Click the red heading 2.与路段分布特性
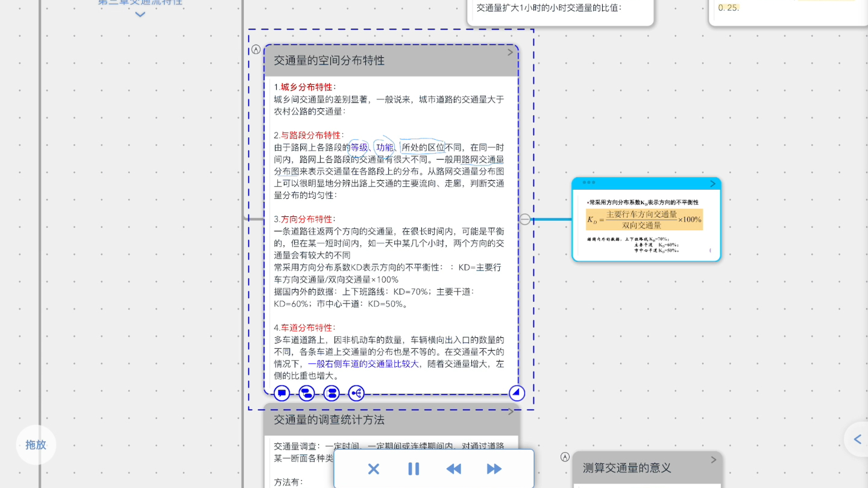Screen dimensions: 868x488 coord(309,135)
